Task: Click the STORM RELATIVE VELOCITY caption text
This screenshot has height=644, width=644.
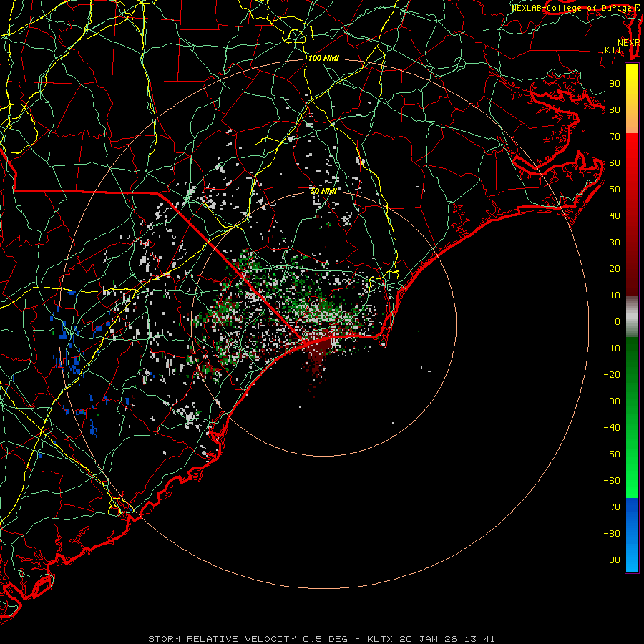Action: coord(222,639)
